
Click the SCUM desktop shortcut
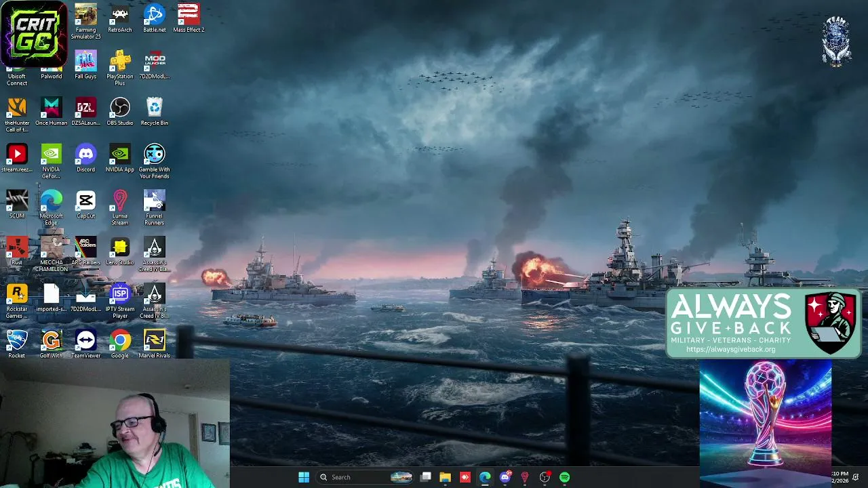tap(17, 205)
